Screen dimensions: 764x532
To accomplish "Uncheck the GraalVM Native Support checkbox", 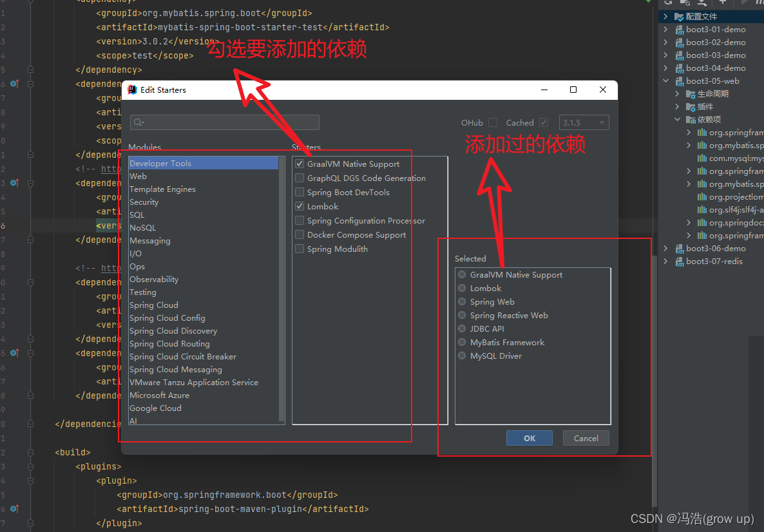I will click(300, 164).
